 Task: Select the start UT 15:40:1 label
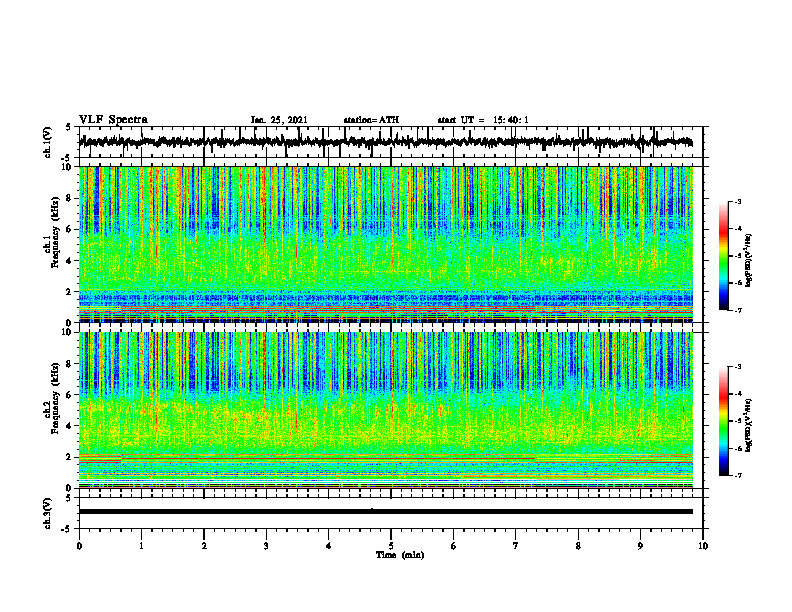[x=483, y=120]
